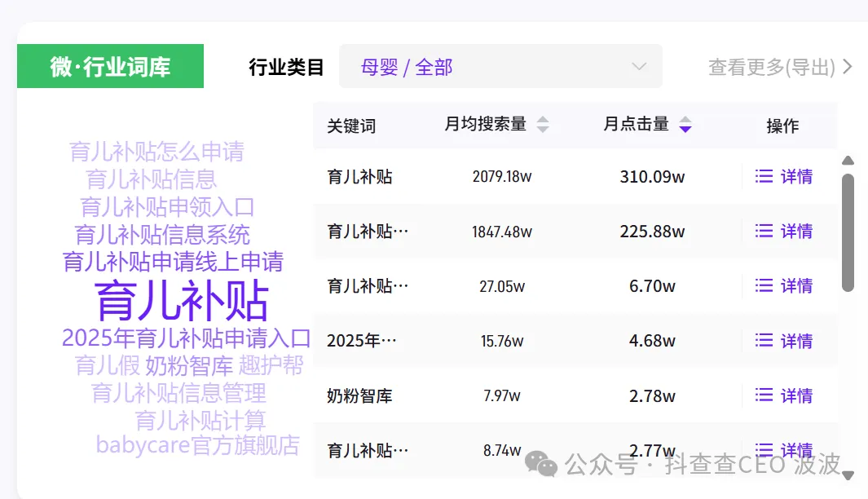Viewport: 868px width, 499px height.
Task: Click babycare官方旗舰店 in word cloud
Action: coord(197,445)
